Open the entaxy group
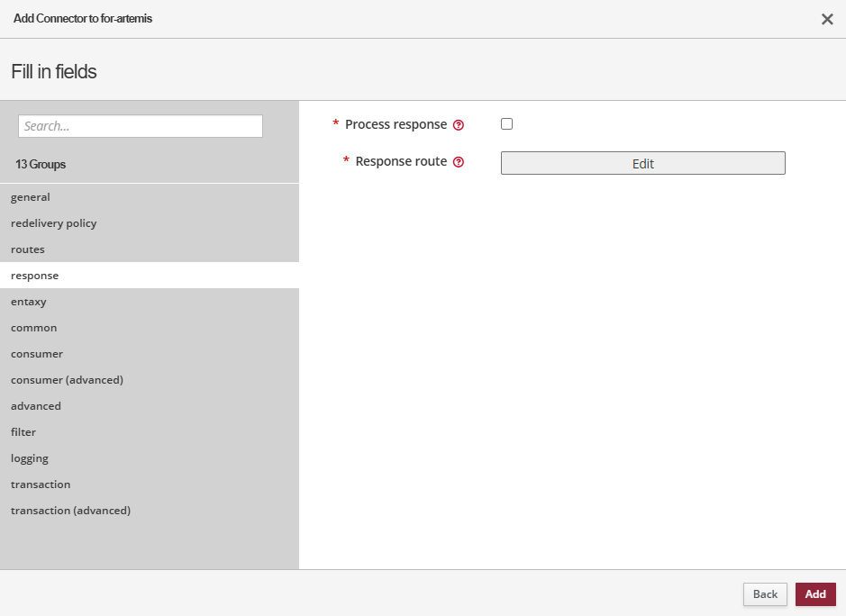 click(x=29, y=302)
